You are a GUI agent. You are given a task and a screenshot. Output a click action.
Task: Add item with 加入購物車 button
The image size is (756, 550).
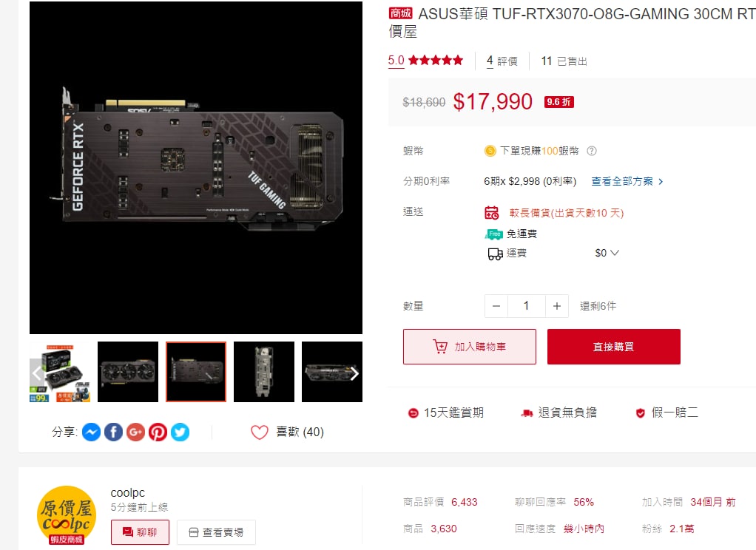[470, 347]
